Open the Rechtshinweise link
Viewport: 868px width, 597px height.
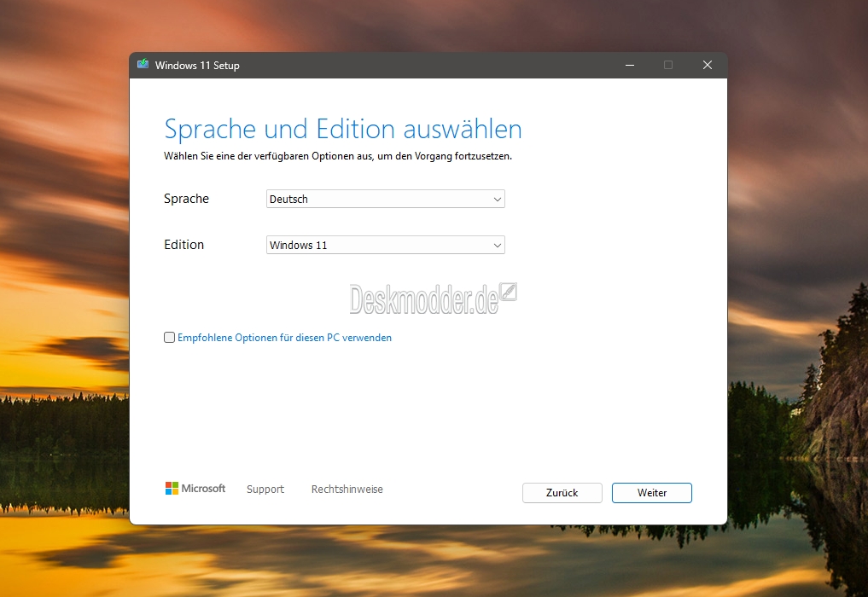[x=347, y=489]
